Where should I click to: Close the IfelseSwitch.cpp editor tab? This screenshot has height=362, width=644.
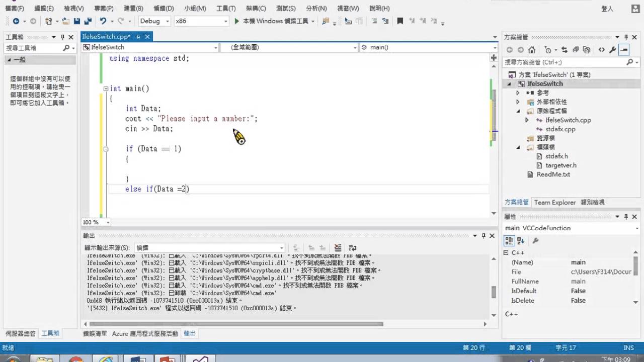pos(147,37)
